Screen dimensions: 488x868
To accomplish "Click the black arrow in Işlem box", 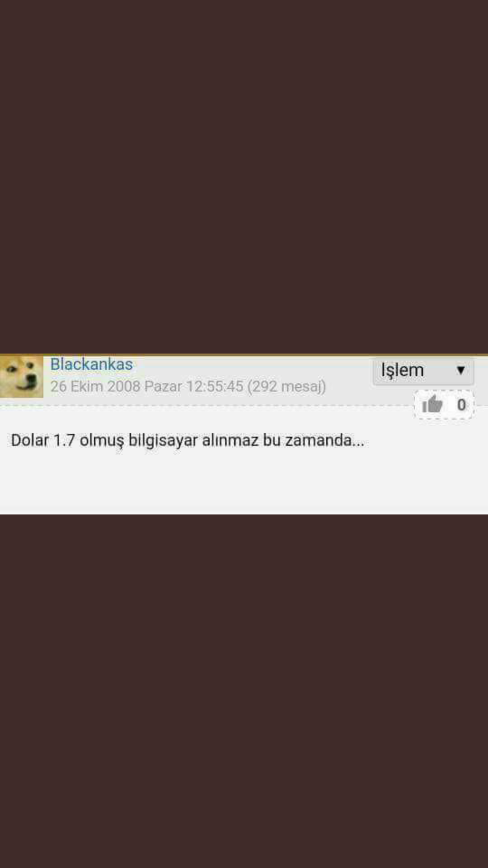I will coord(460,370).
